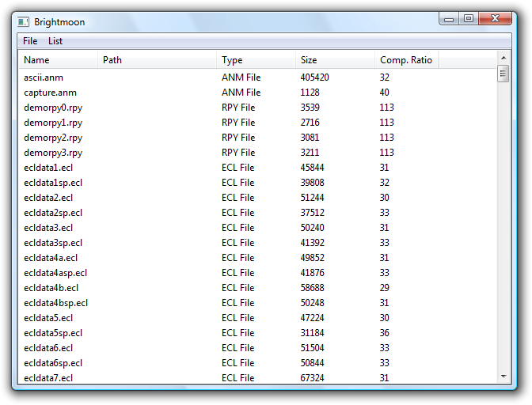Minimize the Brightmoon window
532x405 pixels.
449,19
